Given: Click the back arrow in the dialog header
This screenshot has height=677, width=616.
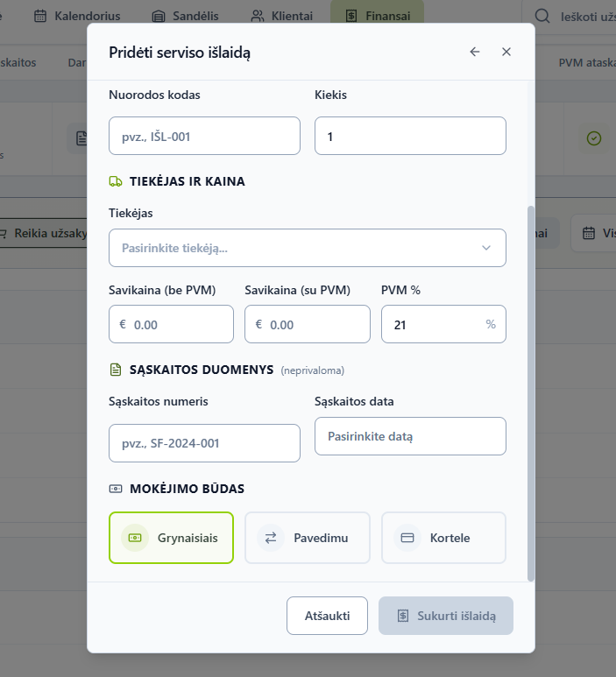Looking at the screenshot, I should (475, 52).
